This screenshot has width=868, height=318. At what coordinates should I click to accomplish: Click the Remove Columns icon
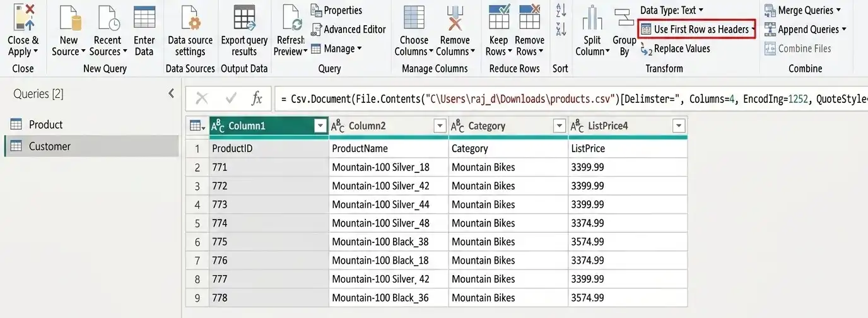[x=455, y=18]
